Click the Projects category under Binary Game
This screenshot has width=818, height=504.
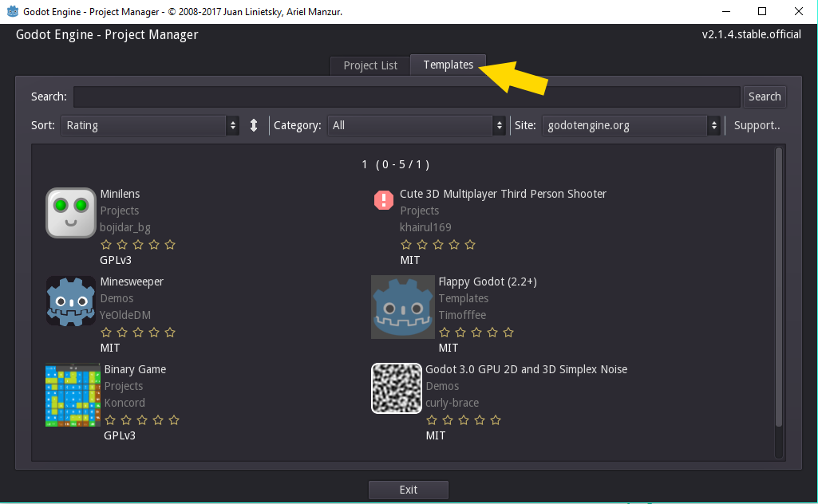tap(124, 386)
